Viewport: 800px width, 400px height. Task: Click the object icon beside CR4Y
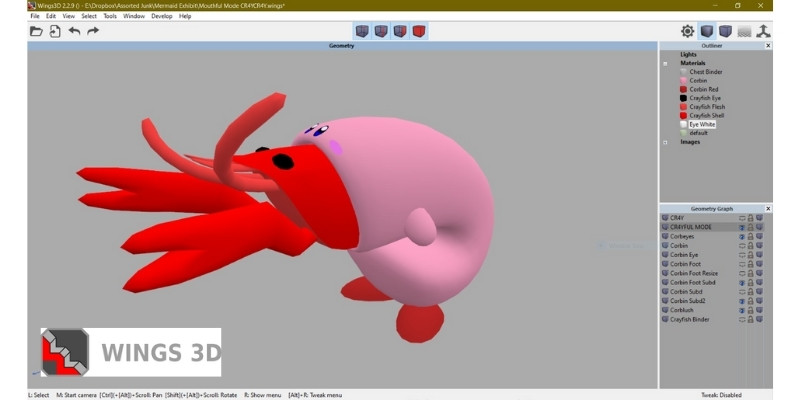click(665, 218)
